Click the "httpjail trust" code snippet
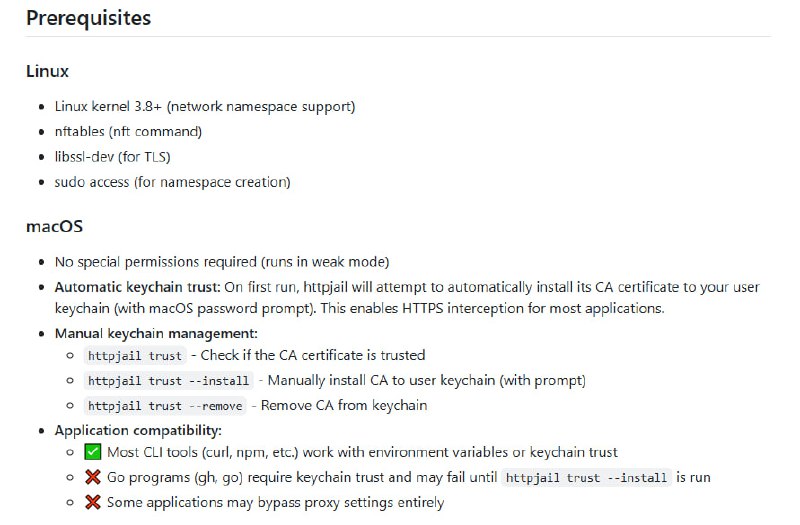This screenshot has height=525, width=800. click(135, 355)
